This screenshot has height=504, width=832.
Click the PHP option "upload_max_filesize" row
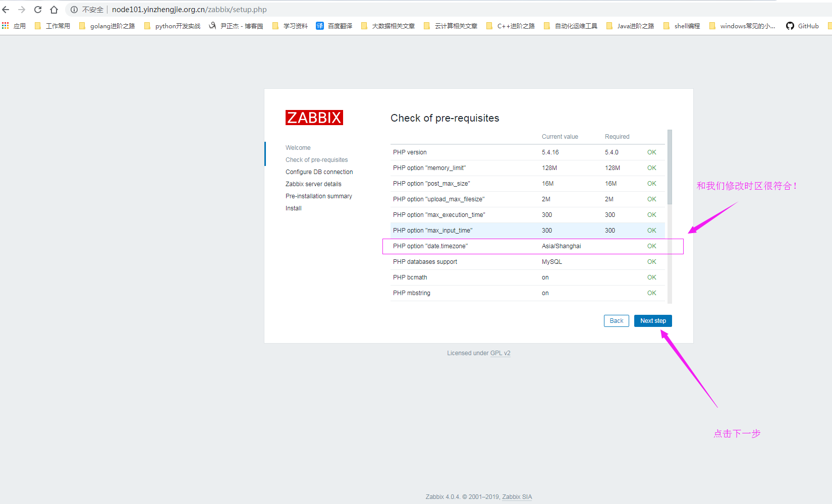click(x=527, y=199)
